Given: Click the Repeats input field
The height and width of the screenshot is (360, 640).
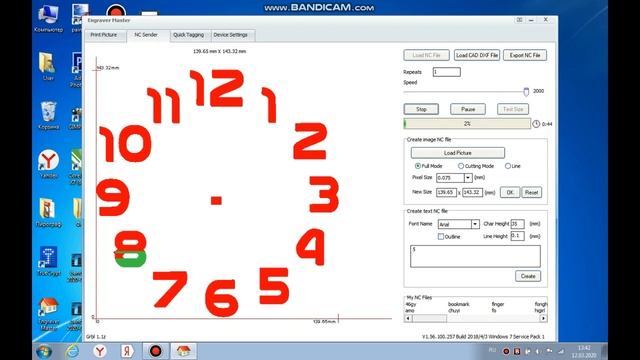Looking at the screenshot, I should (447, 72).
